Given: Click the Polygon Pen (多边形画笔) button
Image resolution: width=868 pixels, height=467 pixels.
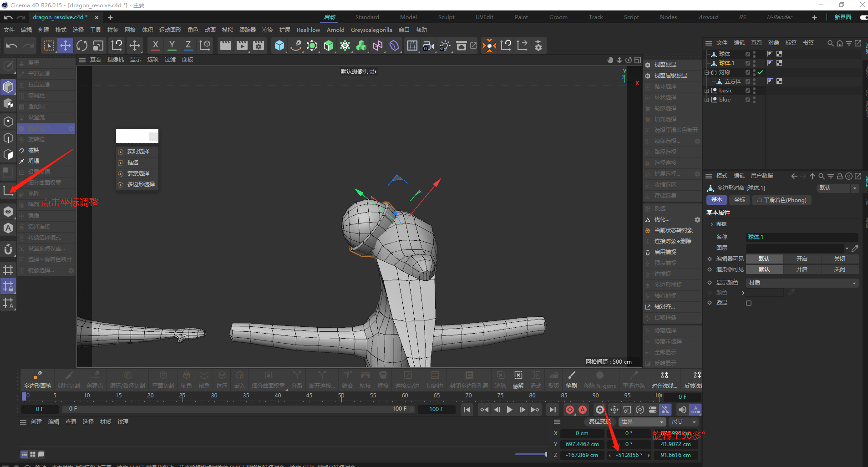Looking at the screenshot, I should [37, 379].
